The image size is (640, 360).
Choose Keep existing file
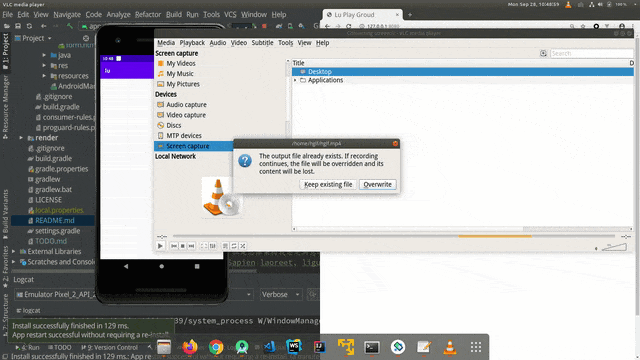click(x=328, y=184)
